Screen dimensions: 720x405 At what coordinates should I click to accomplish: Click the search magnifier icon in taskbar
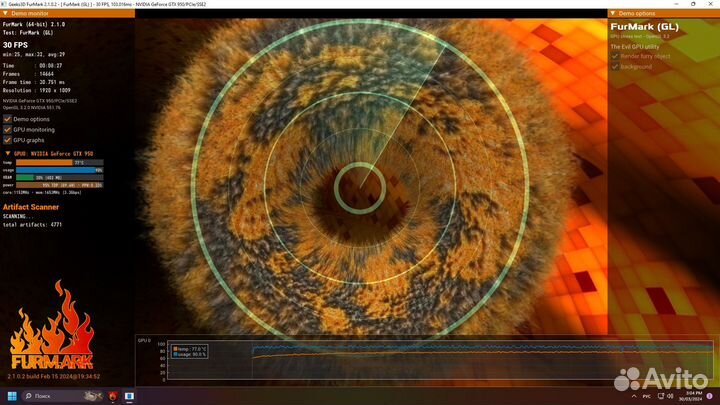tap(28, 396)
